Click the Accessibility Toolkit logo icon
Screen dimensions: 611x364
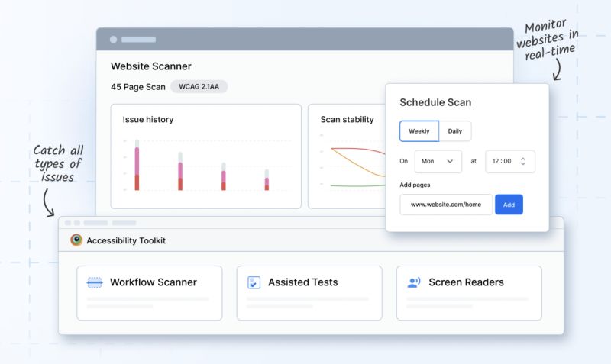[76, 240]
